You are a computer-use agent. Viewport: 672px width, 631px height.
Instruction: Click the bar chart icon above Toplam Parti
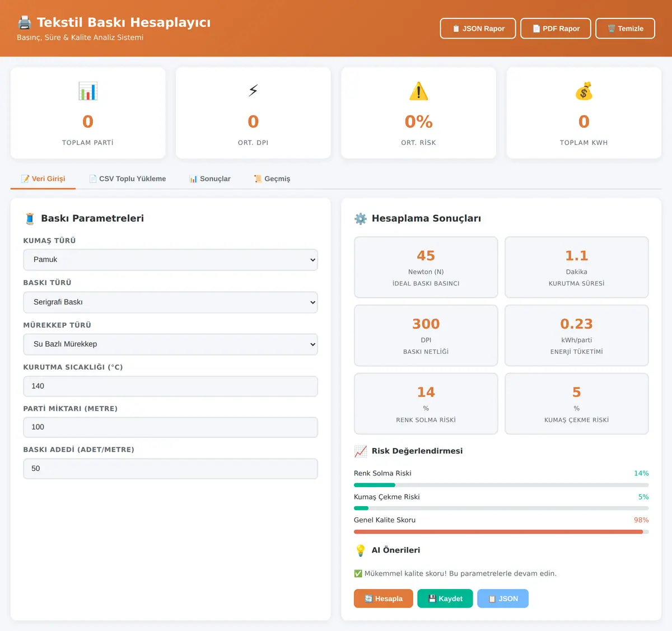click(x=88, y=91)
